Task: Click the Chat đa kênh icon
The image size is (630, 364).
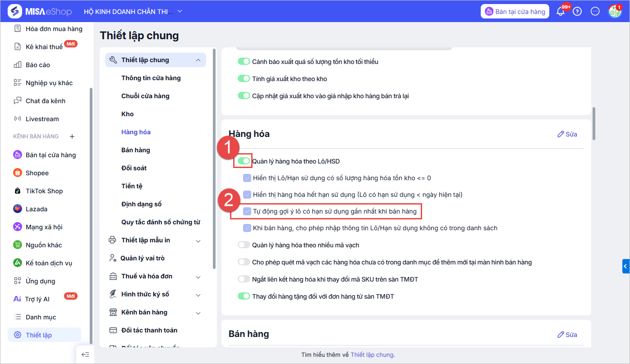Action: (x=18, y=101)
